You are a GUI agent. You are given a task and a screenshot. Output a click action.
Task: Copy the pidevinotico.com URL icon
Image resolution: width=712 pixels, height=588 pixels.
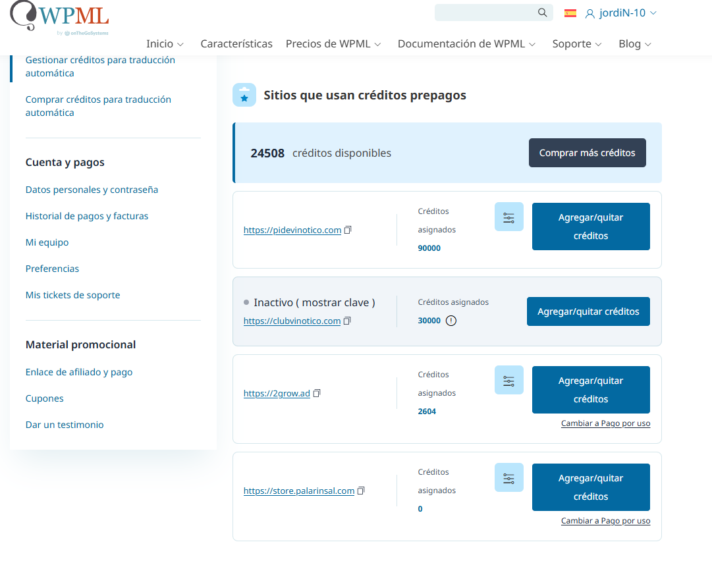point(348,230)
